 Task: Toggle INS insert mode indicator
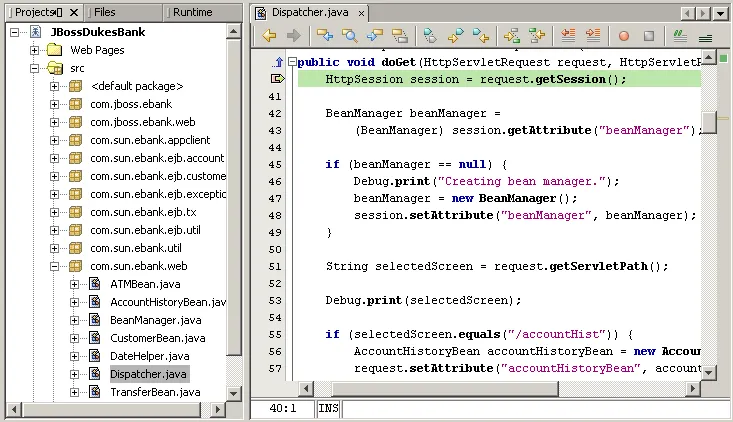[x=328, y=408]
